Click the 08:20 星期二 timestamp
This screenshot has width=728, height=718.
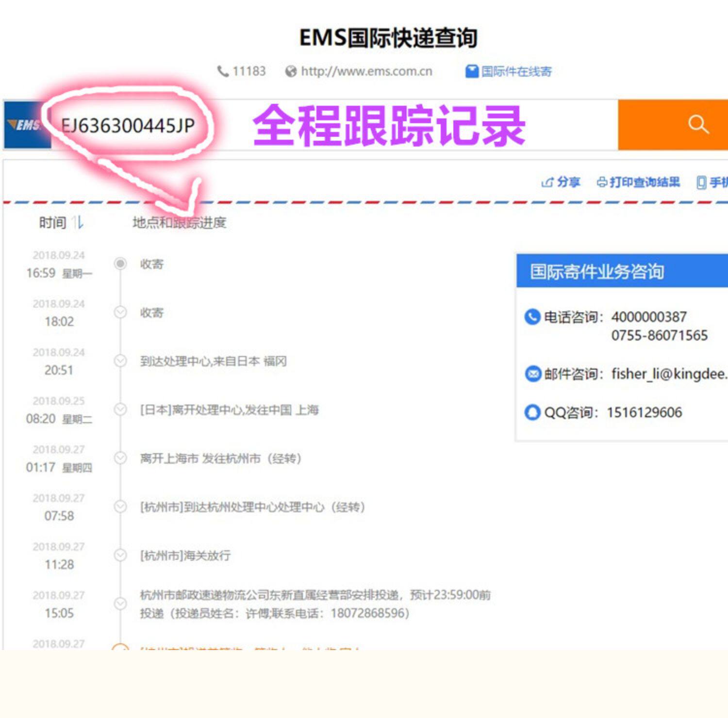(59, 419)
